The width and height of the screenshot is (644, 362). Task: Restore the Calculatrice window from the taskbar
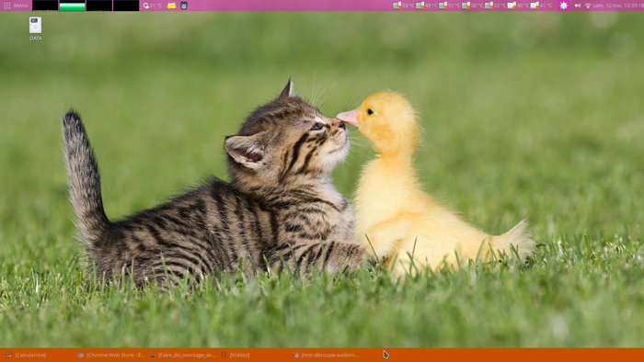pos(26,355)
